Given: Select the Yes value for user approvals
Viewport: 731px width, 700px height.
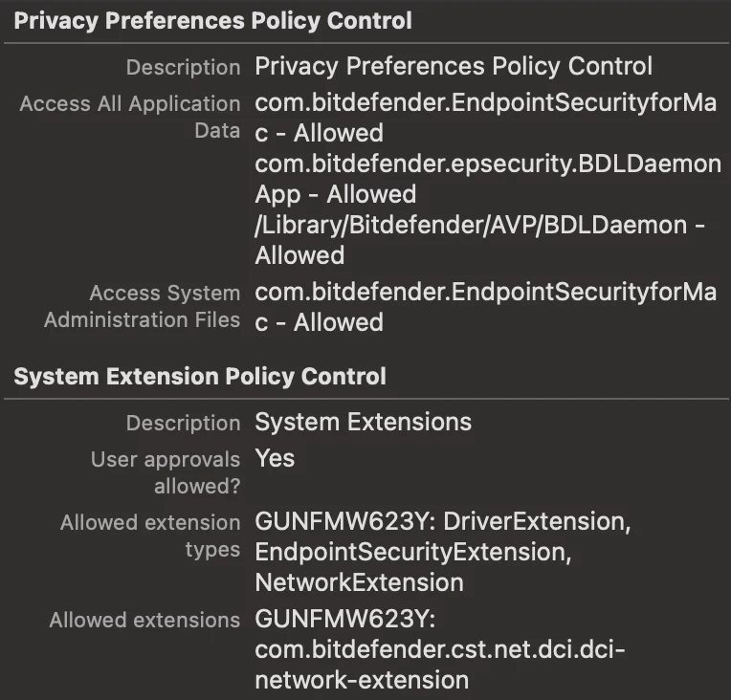Looking at the screenshot, I should coord(275,458).
